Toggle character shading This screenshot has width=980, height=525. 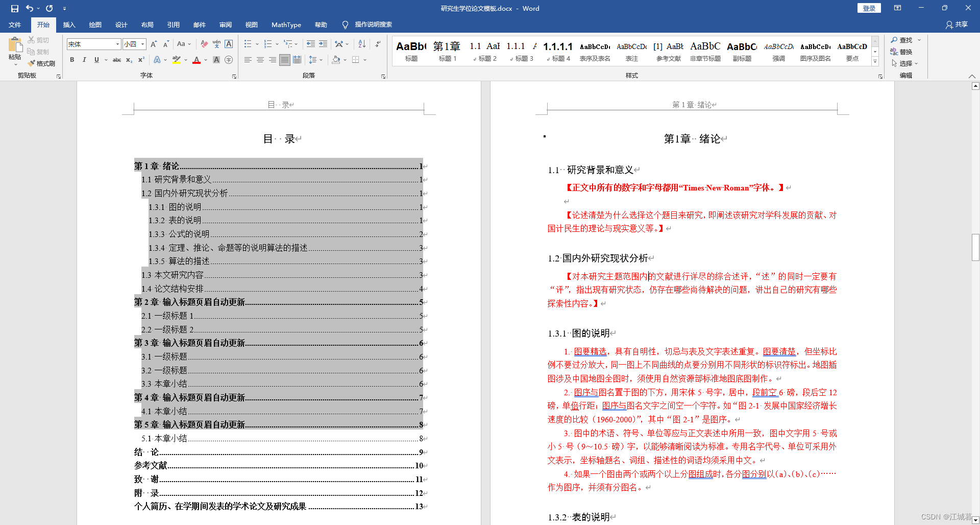216,60
